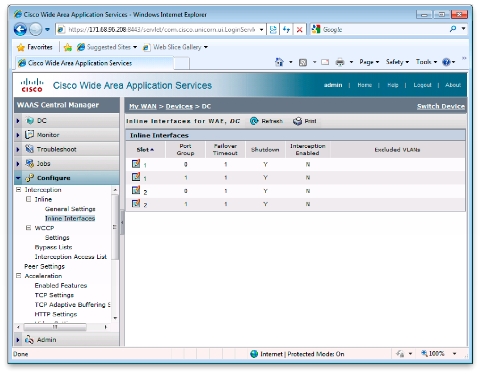This screenshot has height=376, width=482.
Task: Click the About link
Action: coord(453,85)
